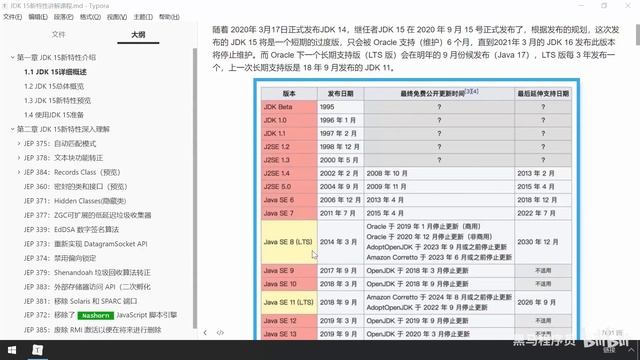Jump to JEP 373 DatagramSocket API entry
Image resolution: width=640 pixels, height=360 pixels.
(85, 244)
